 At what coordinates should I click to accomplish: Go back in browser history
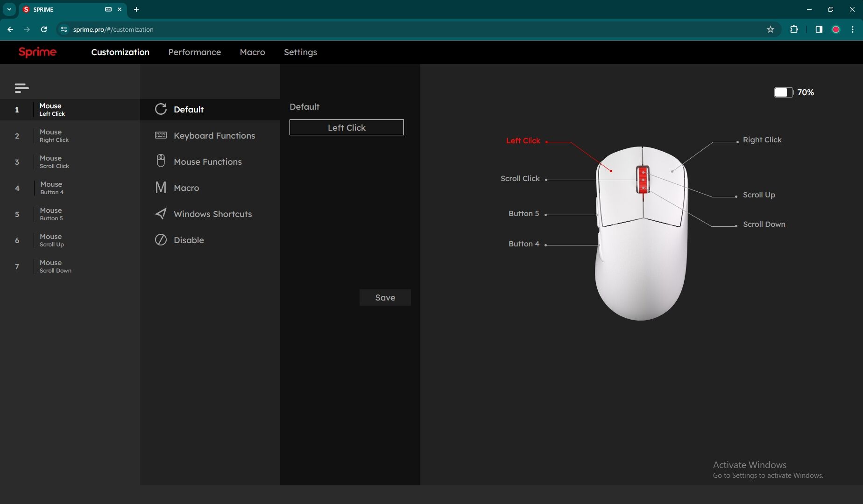pos(10,29)
